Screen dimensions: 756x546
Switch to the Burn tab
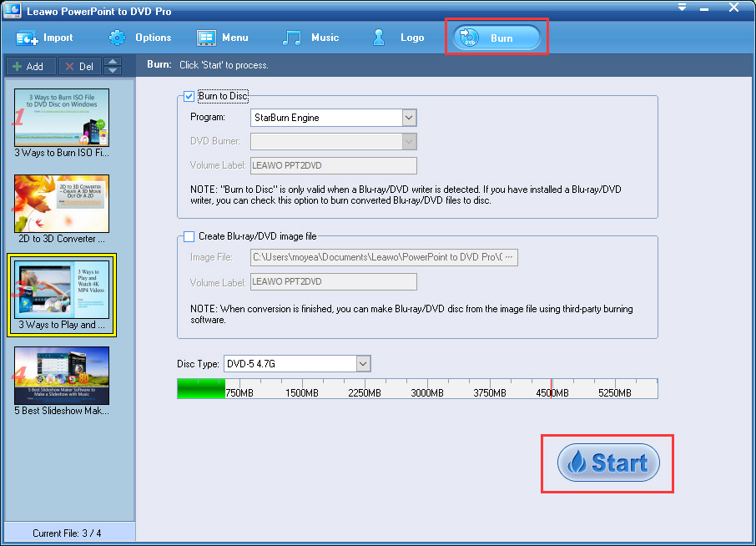coord(496,38)
